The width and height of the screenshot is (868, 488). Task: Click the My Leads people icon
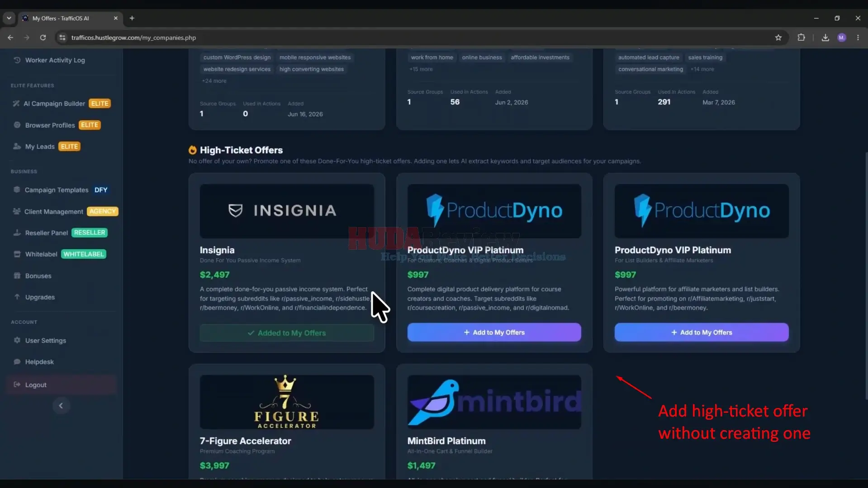pos(17,147)
